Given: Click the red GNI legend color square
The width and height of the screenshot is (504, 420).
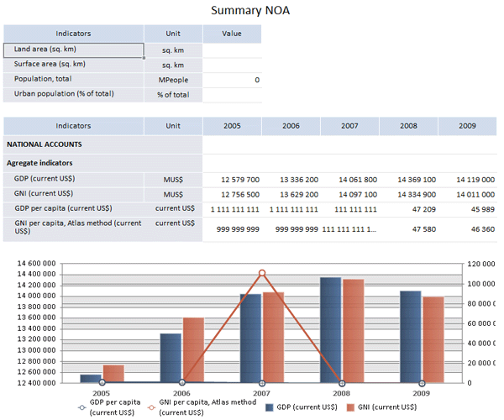Looking at the screenshot, I should click(x=351, y=407).
